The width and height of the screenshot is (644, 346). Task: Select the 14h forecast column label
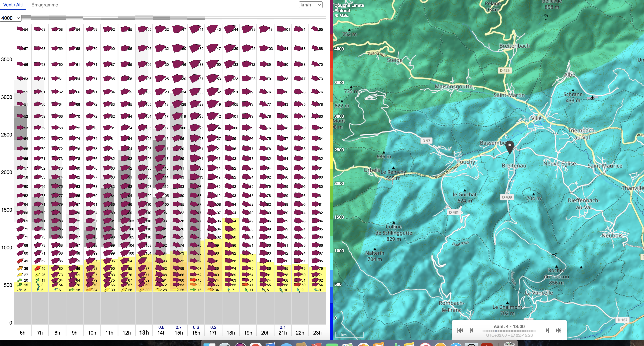[x=161, y=333]
